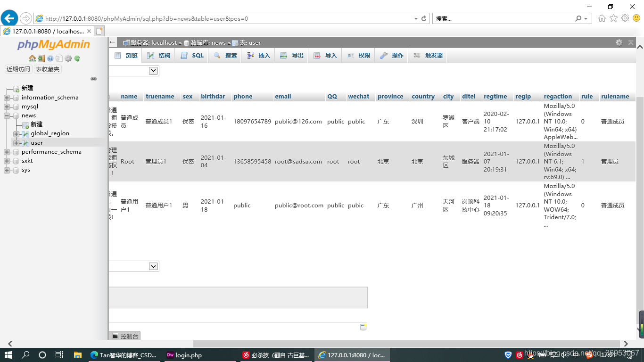Expand global_region table node
This screenshot has height=362, width=644.
pos(16,134)
